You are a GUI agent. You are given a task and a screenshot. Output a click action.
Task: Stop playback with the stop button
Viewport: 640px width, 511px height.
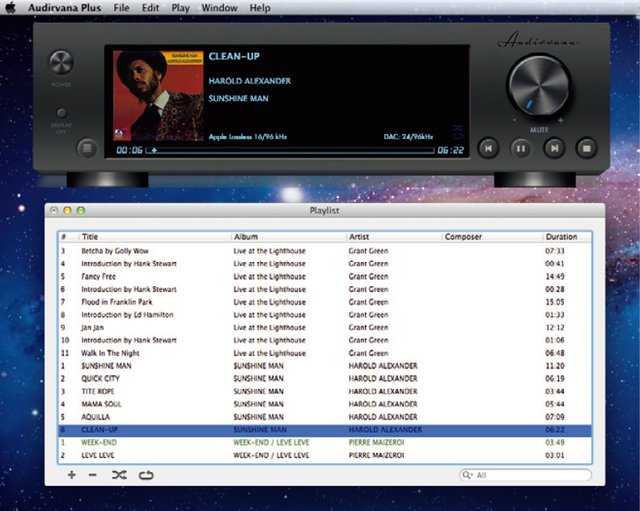(x=586, y=148)
